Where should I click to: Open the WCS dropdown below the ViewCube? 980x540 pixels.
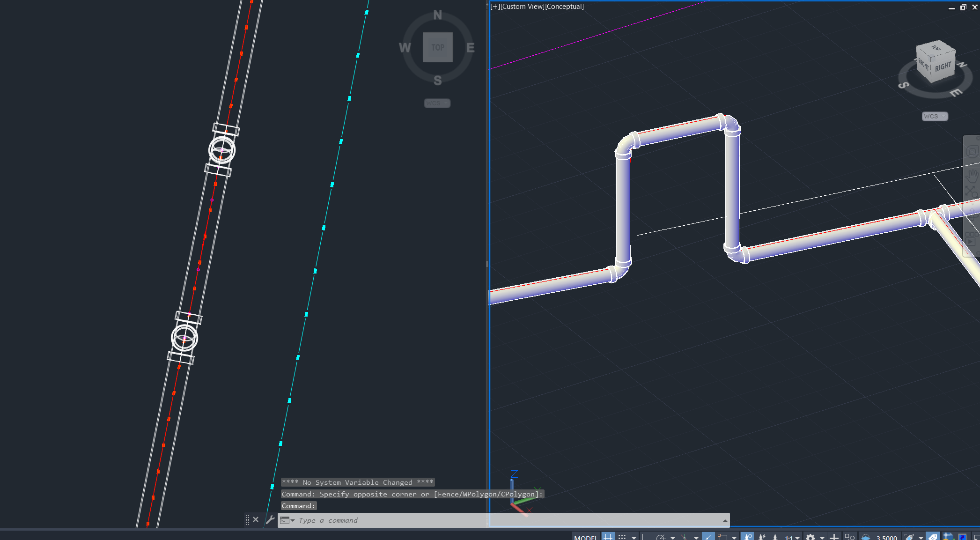click(x=935, y=116)
